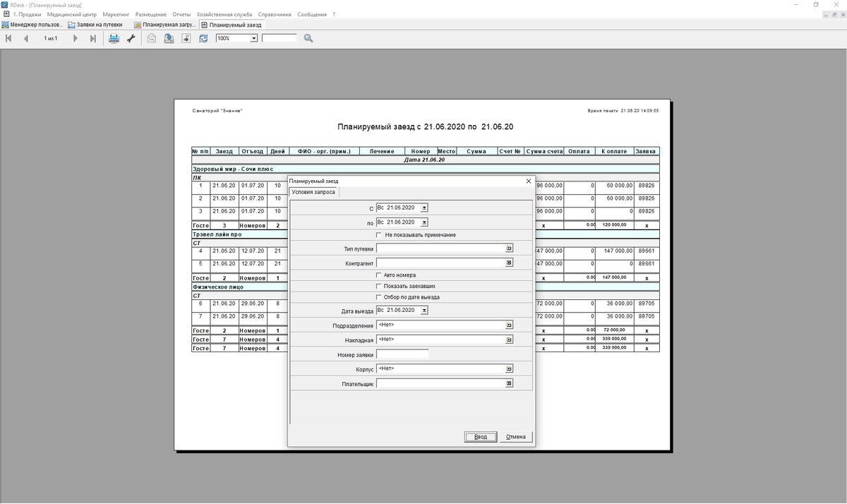847x504 pixels.
Task: Open the 'Сообщения' menu
Action: click(x=312, y=14)
